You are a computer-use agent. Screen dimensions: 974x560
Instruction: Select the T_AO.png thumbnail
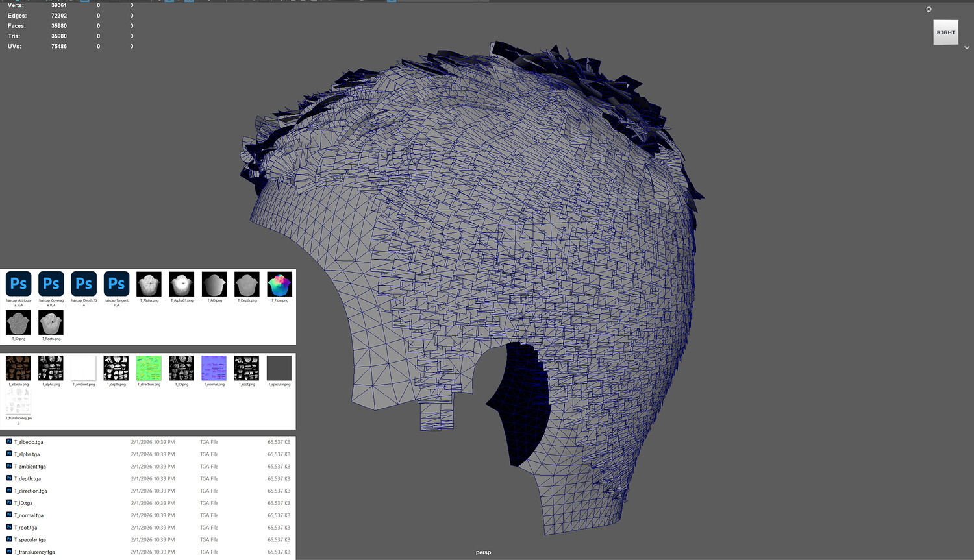tap(214, 284)
